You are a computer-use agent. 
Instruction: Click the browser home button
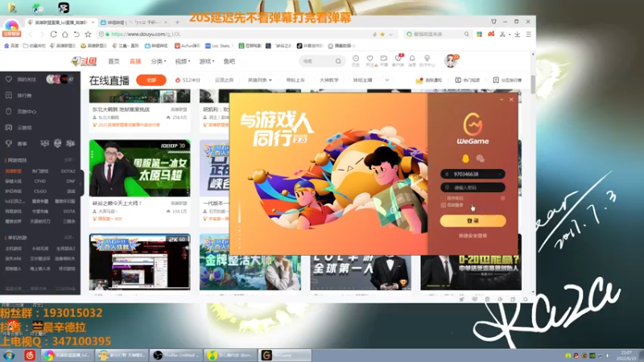pos(65,35)
